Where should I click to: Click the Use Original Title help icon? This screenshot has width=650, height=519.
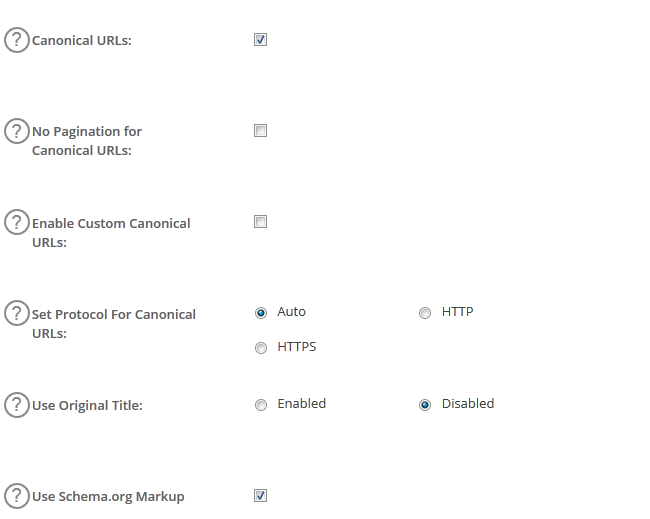17,405
